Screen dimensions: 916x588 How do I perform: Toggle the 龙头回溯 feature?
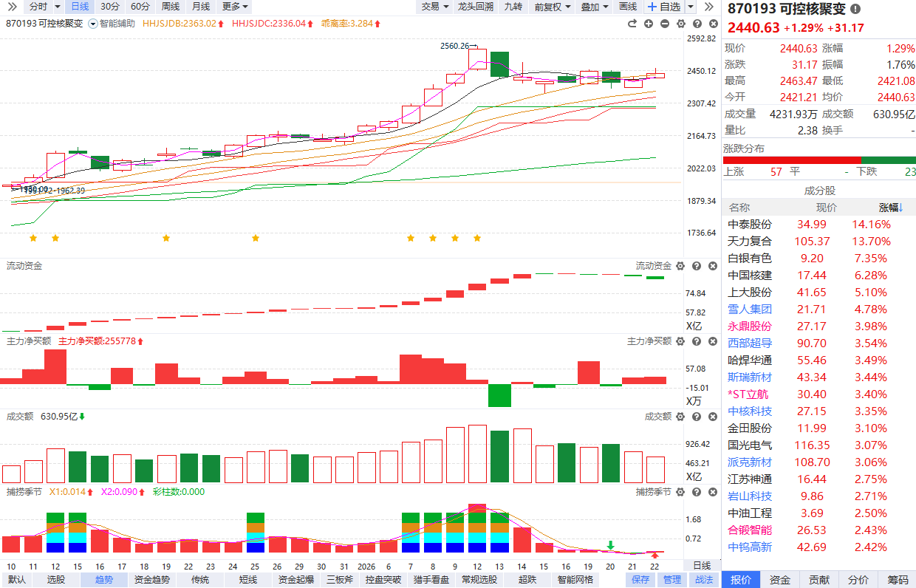[475, 7]
